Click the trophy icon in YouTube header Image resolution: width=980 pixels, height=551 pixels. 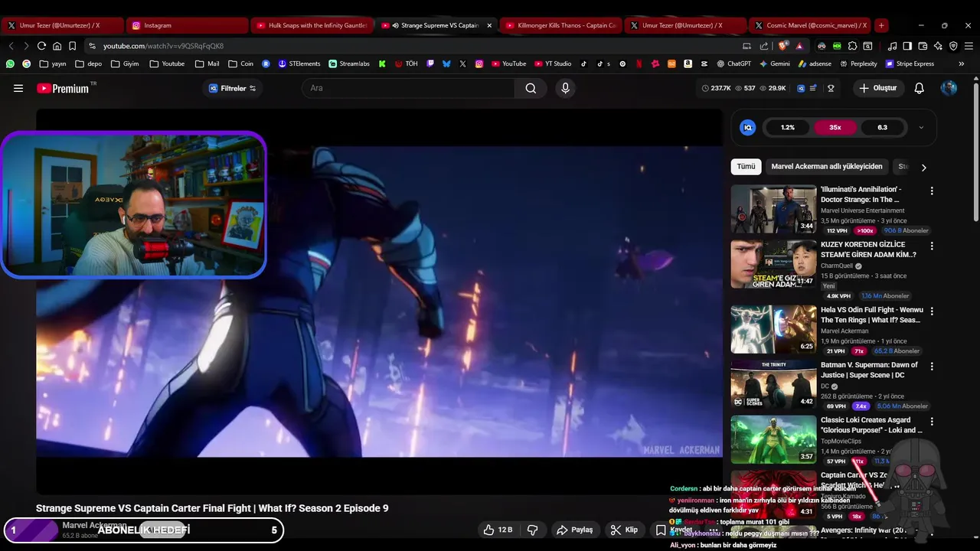pos(831,88)
